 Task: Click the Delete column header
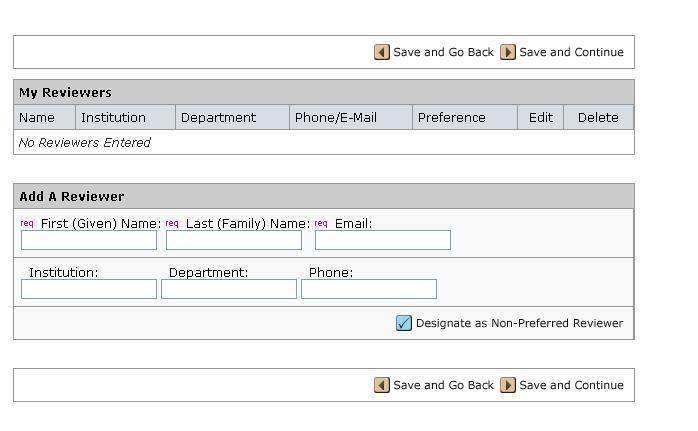598,117
